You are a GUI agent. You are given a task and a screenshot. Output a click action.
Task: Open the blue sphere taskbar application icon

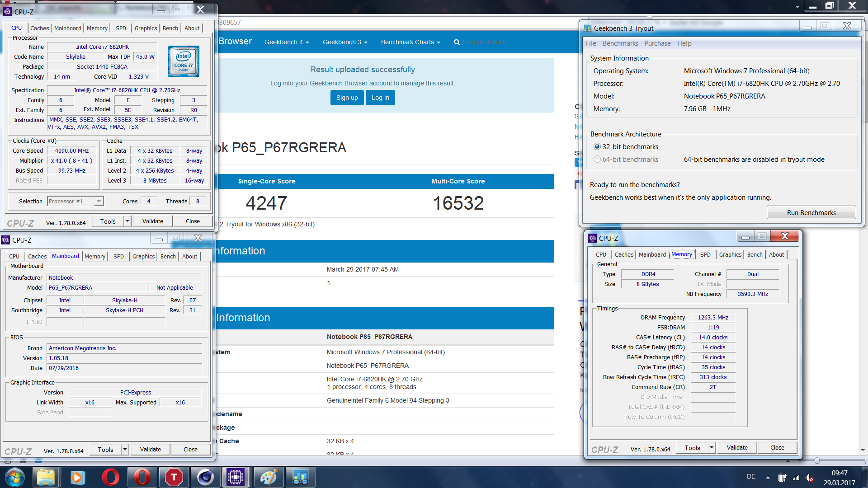[205, 477]
